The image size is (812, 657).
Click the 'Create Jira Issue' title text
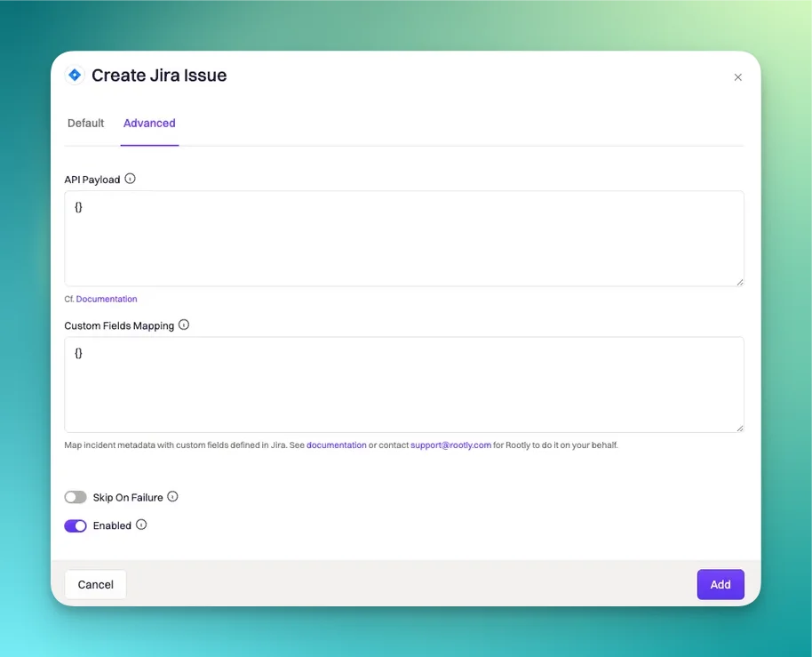(159, 76)
